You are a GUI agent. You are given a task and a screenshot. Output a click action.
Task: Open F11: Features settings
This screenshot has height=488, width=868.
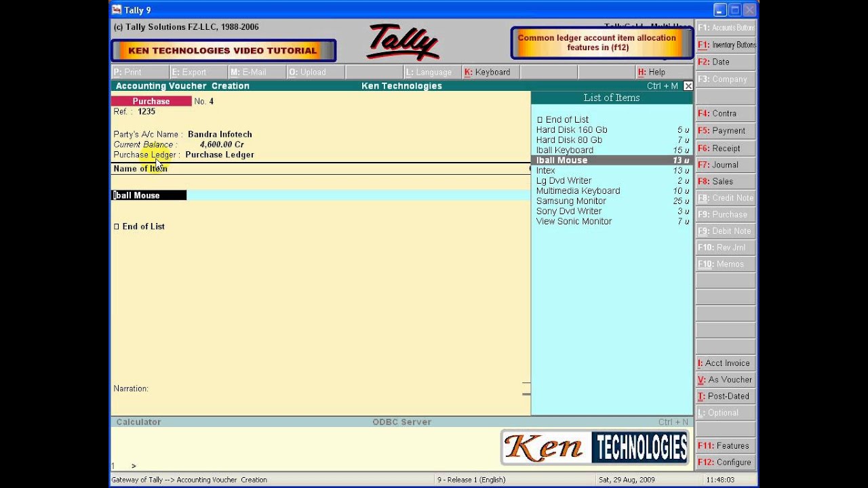click(x=726, y=446)
